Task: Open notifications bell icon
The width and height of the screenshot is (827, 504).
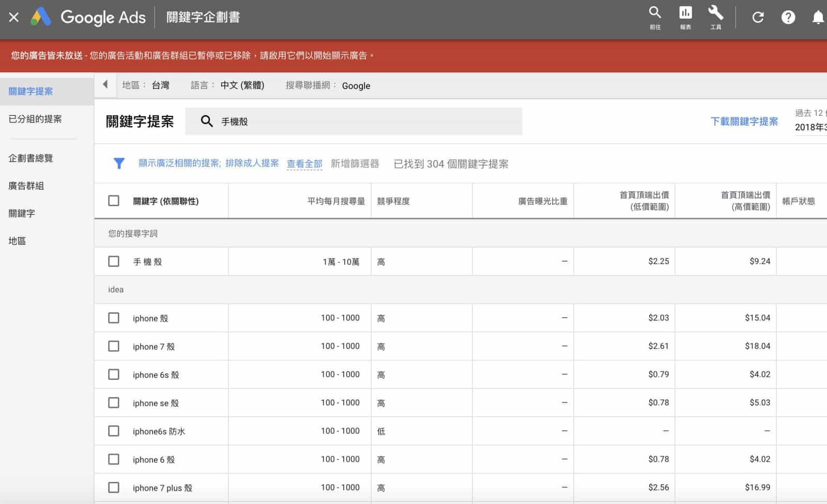Action: pos(818,18)
